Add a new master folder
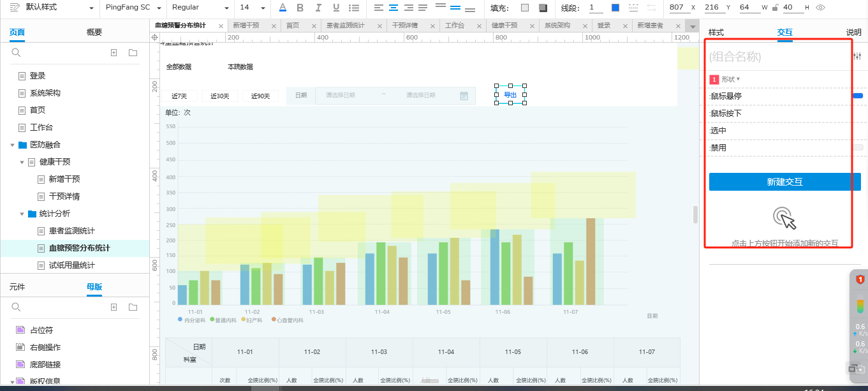This screenshot has height=391, width=868. tap(133, 307)
